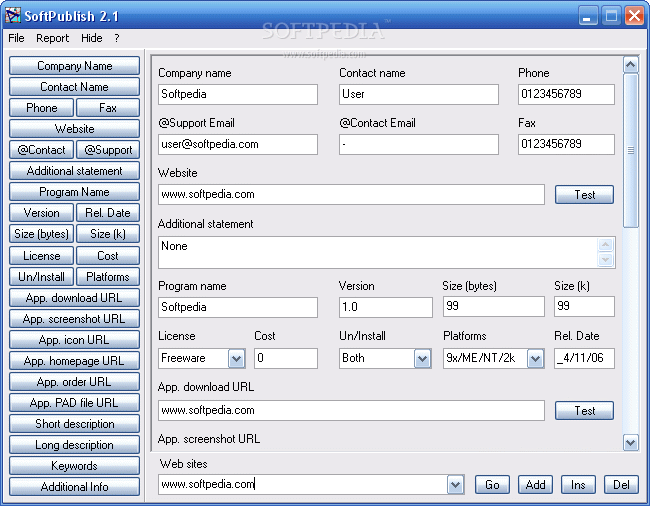Click the App. download URL input field

tap(351, 410)
